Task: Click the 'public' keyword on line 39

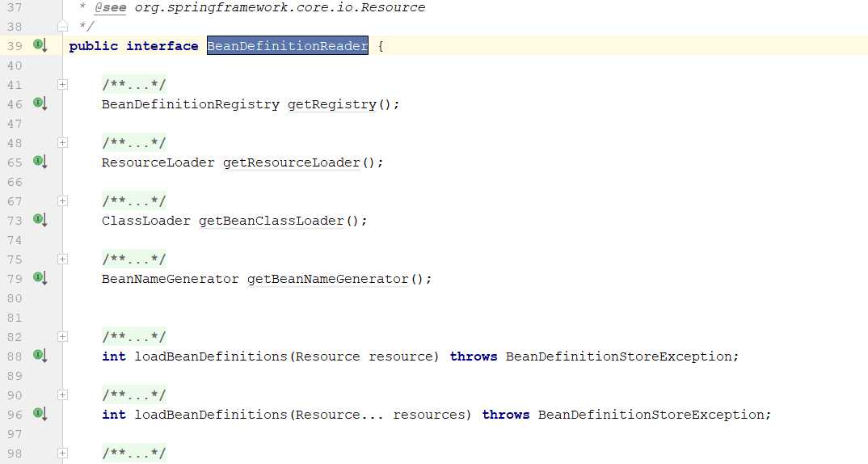Action: (x=93, y=46)
